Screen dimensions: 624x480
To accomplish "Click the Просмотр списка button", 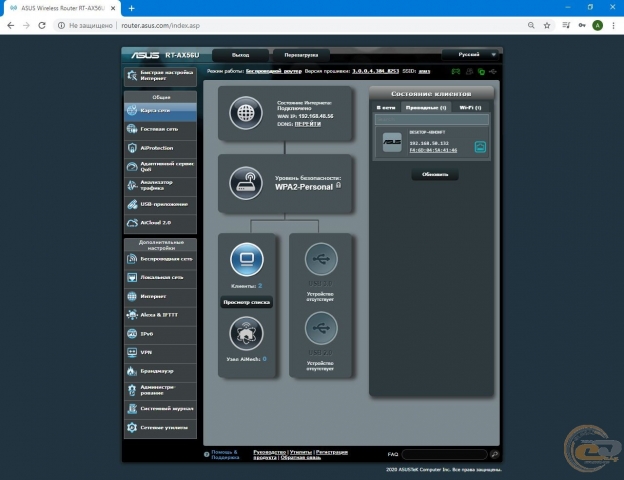I will pyautogui.click(x=246, y=302).
